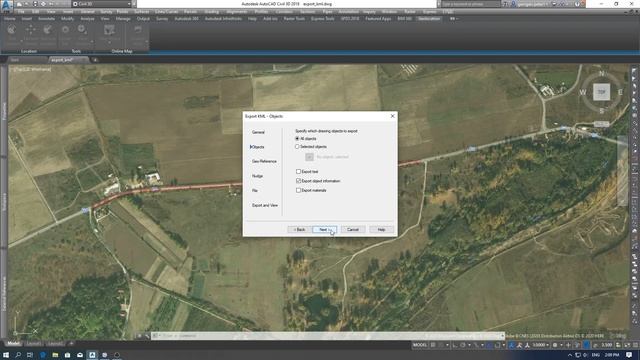The image size is (640, 360).
Task: Click the MODEL status bar button
Action: click(x=420, y=345)
